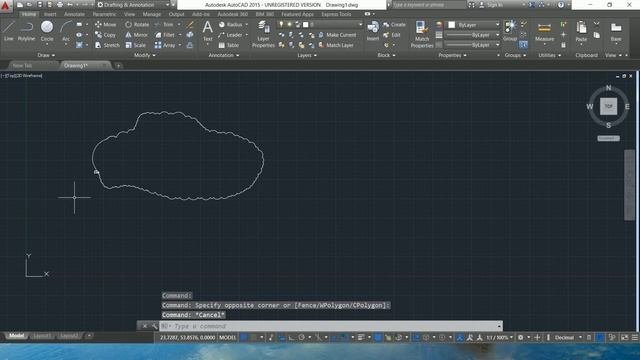
Task: Click Sign In link
Action: click(491, 5)
